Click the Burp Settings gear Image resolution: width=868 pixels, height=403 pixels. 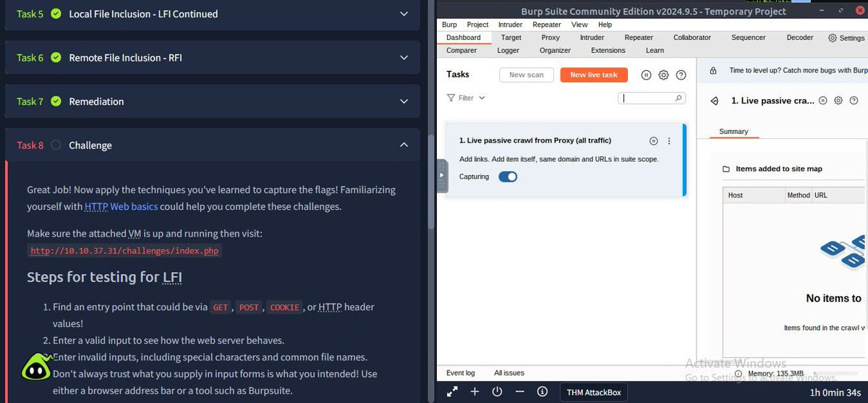(833, 38)
